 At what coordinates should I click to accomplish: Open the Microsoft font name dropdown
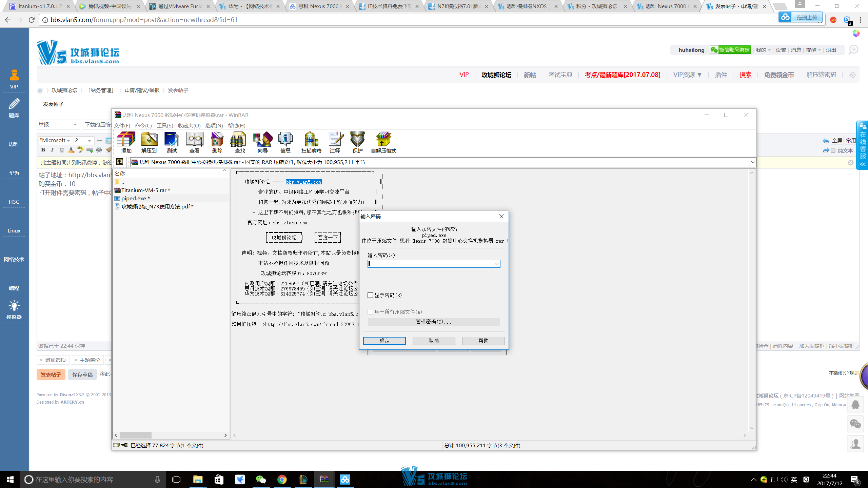click(x=55, y=140)
